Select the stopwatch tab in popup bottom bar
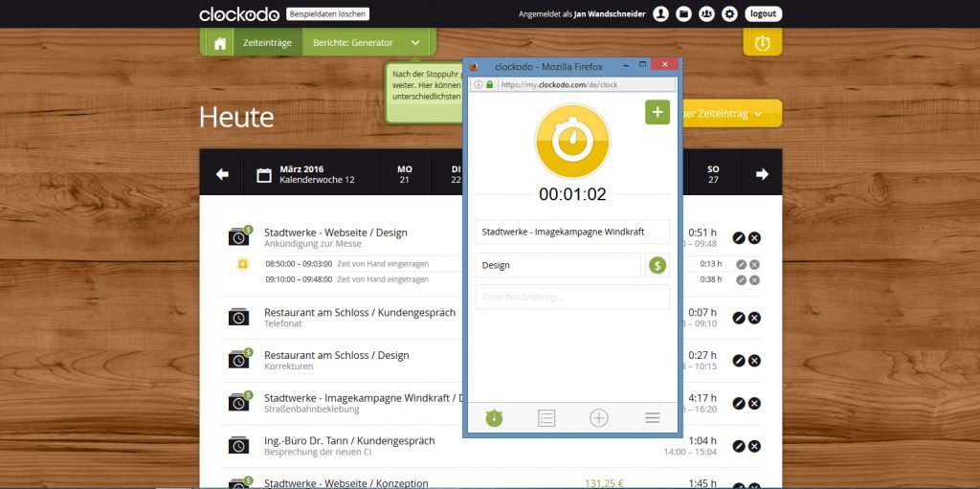 [x=494, y=418]
